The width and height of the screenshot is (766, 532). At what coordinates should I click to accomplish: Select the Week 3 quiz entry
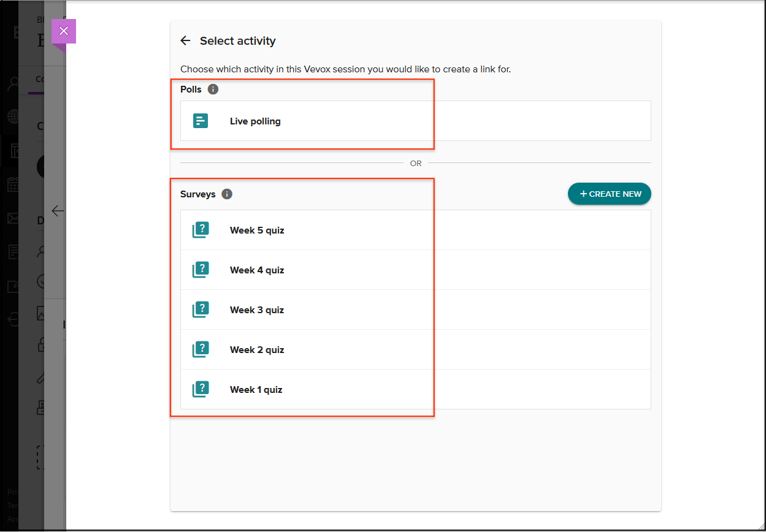(x=256, y=310)
